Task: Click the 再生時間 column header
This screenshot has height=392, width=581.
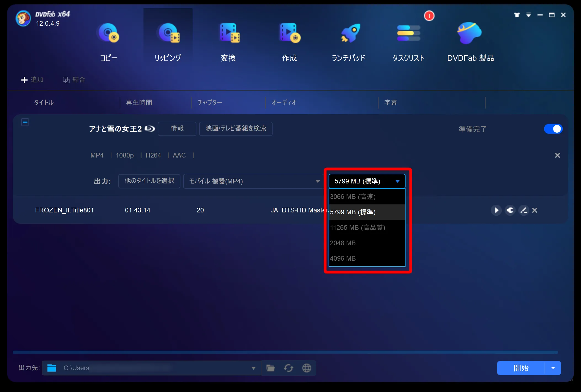Action: [x=139, y=103]
